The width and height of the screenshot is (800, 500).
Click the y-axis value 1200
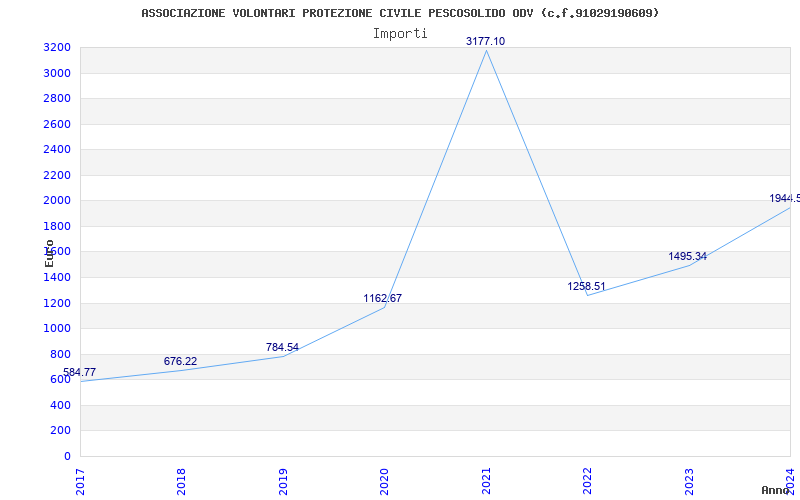[57, 304]
